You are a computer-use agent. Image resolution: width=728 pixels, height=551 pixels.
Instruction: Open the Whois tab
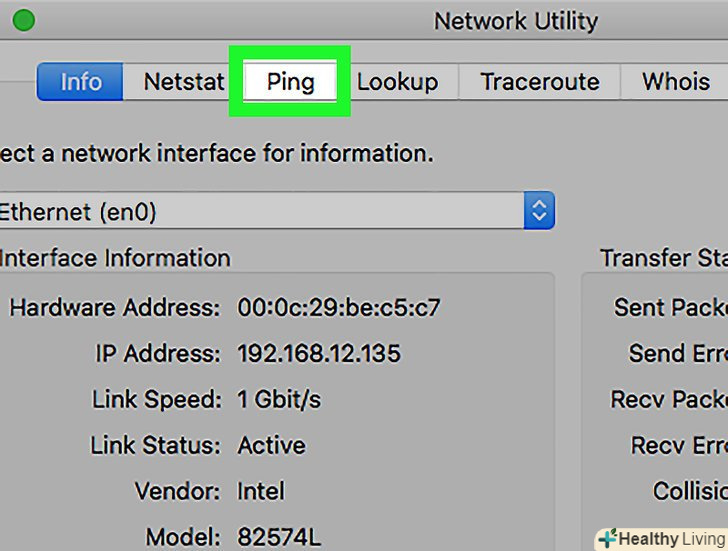point(676,82)
